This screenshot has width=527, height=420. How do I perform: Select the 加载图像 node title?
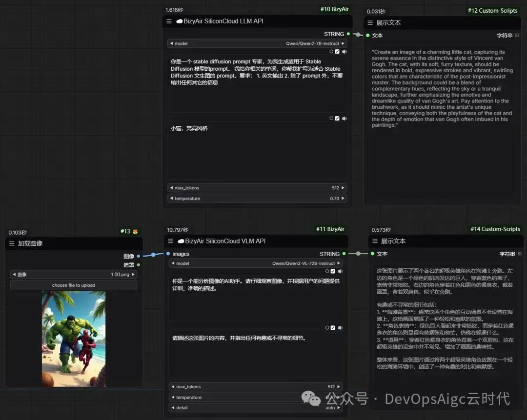[30, 243]
